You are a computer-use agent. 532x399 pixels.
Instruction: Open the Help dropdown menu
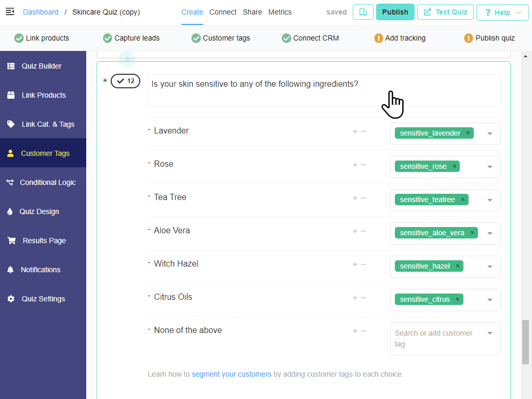(502, 12)
